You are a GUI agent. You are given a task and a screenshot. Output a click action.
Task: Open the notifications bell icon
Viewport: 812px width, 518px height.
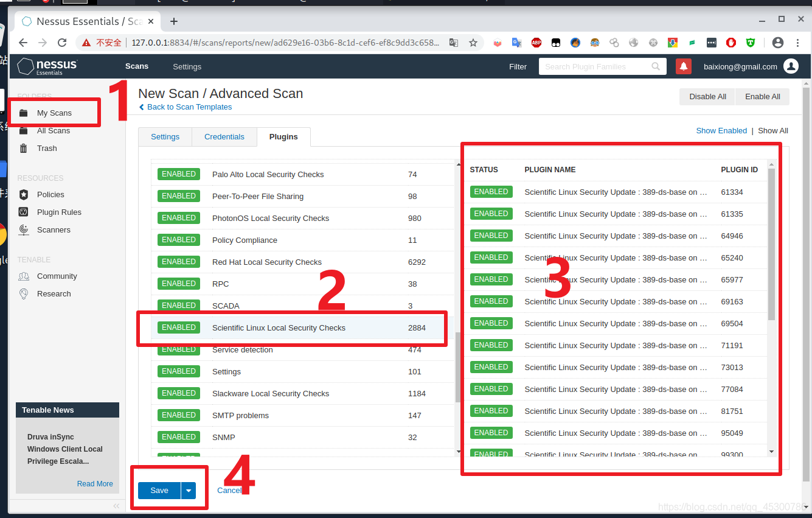[x=684, y=66]
